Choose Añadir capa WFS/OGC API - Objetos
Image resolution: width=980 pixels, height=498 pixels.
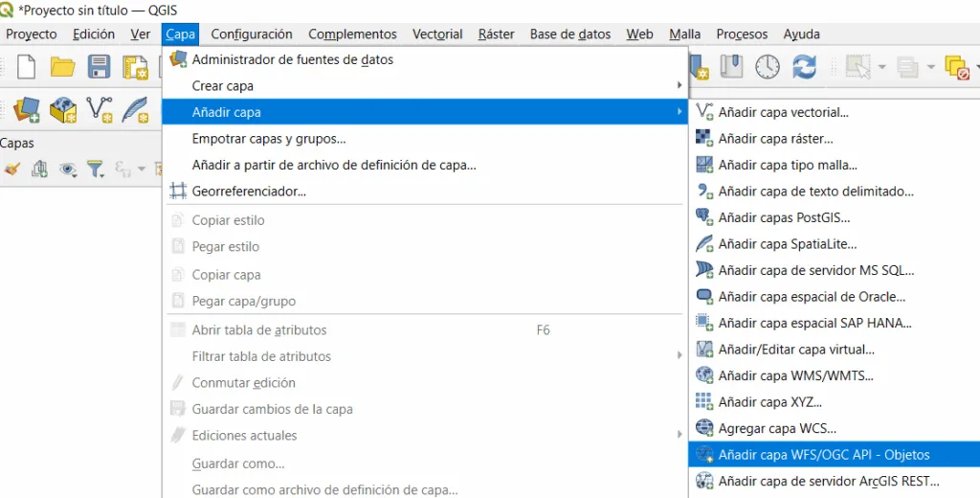pyautogui.click(x=835, y=454)
